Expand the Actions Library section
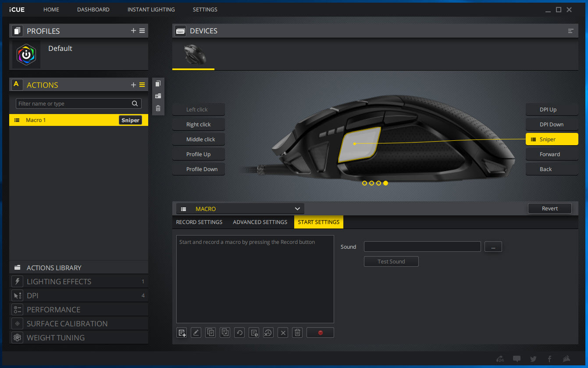The width and height of the screenshot is (588, 368). tap(79, 268)
